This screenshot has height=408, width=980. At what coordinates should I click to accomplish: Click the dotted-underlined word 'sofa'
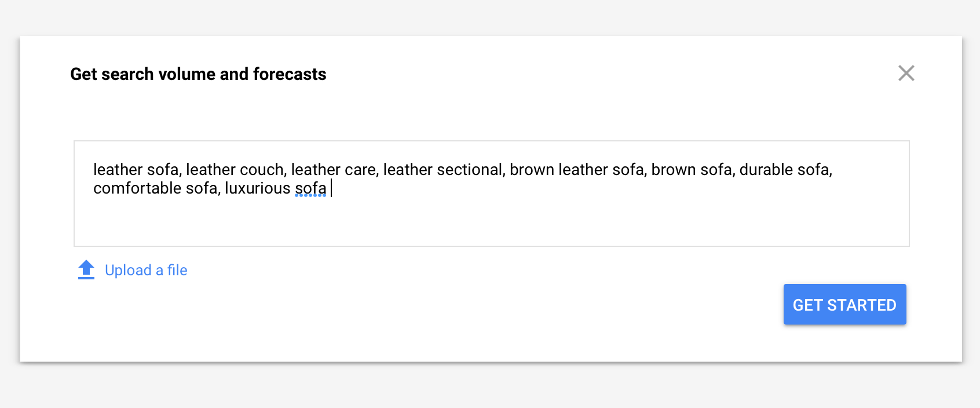310,188
